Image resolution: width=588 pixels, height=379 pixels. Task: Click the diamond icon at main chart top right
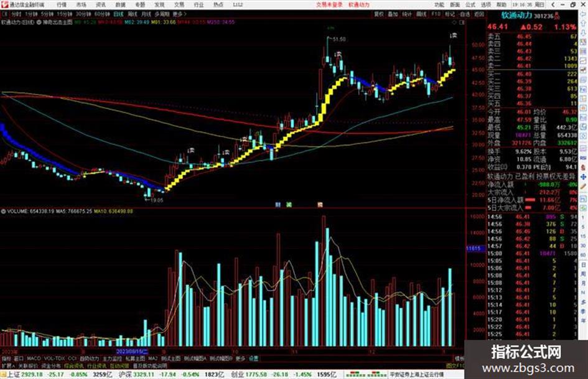point(455,22)
